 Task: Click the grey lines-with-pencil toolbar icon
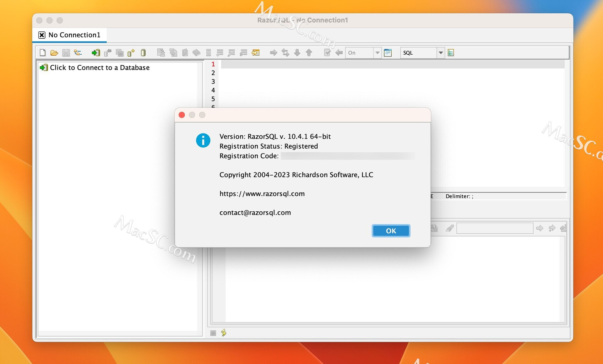(x=231, y=53)
